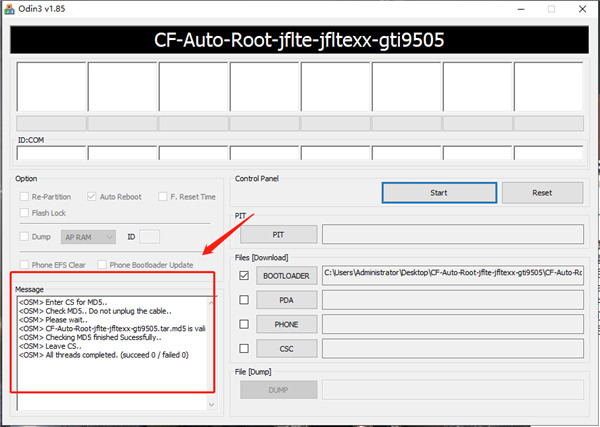Click the Start button
The height and width of the screenshot is (427, 600).
[x=439, y=193]
